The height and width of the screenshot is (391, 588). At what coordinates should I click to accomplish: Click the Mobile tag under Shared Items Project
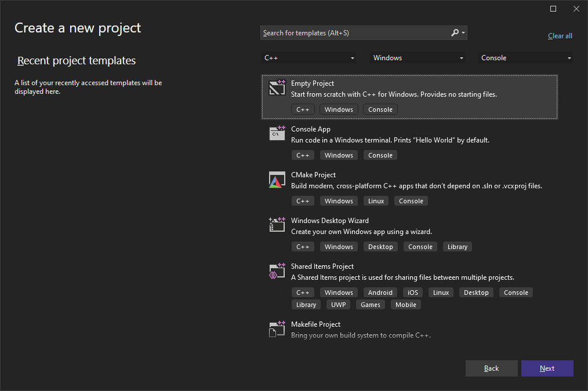click(406, 305)
